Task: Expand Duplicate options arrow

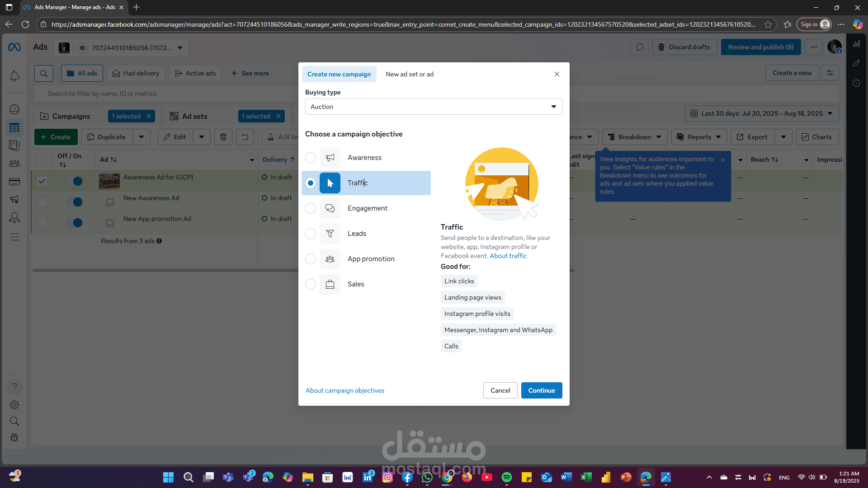Action: click(142, 137)
